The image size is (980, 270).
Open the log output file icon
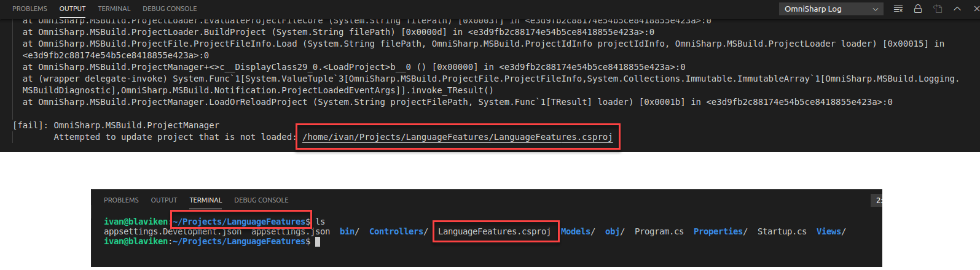point(938,9)
